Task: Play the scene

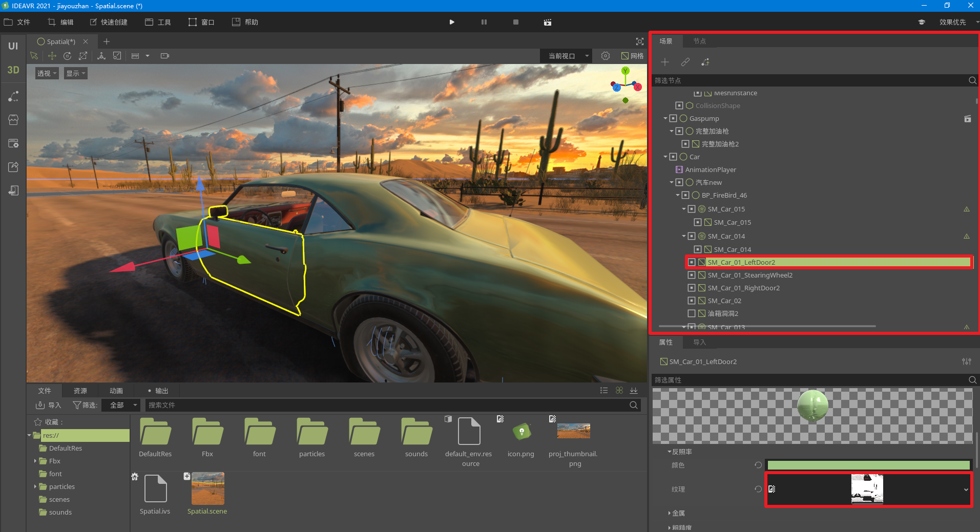Action: [x=452, y=23]
